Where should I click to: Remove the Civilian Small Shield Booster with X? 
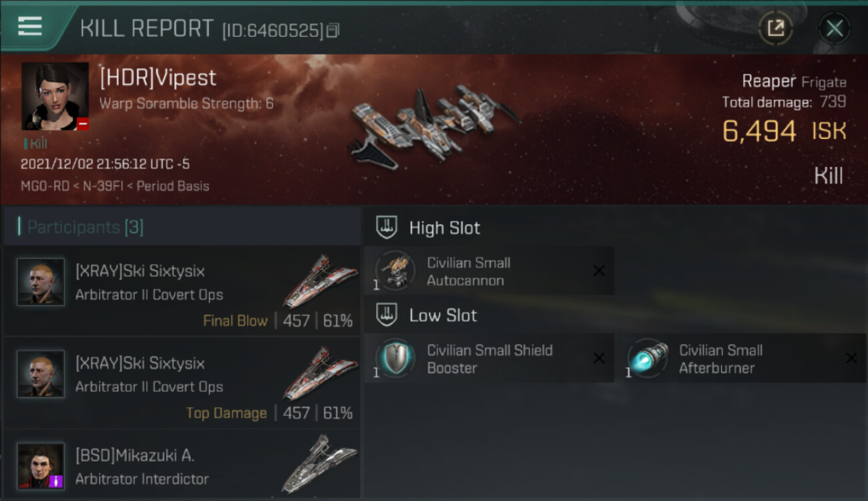coord(599,358)
